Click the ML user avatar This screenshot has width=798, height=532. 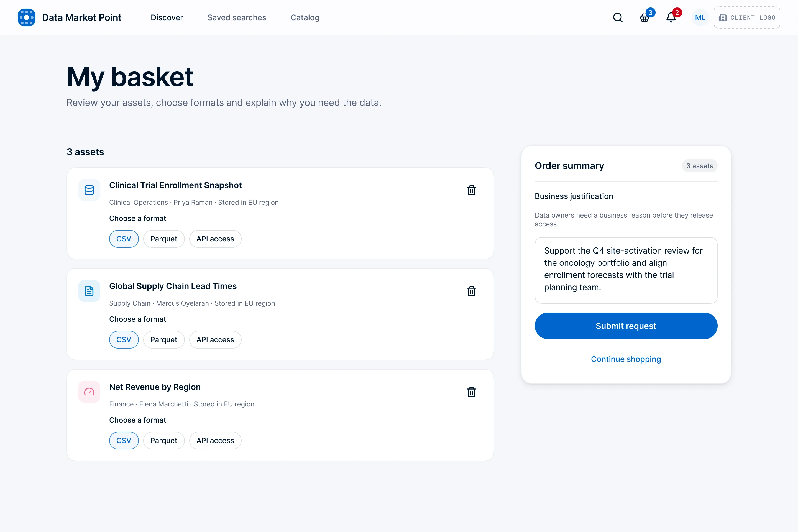click(700, 17)
